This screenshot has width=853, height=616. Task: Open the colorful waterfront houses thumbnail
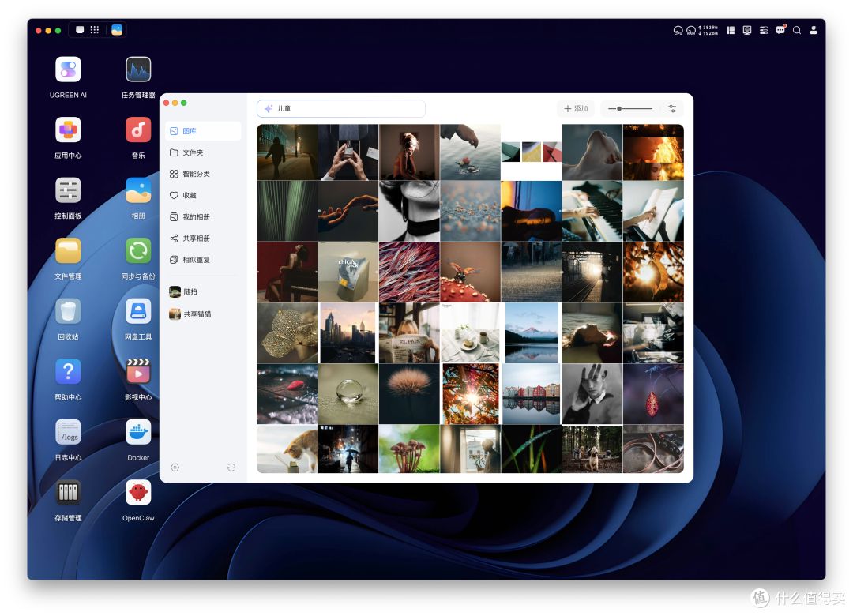(x=532, y=395)
